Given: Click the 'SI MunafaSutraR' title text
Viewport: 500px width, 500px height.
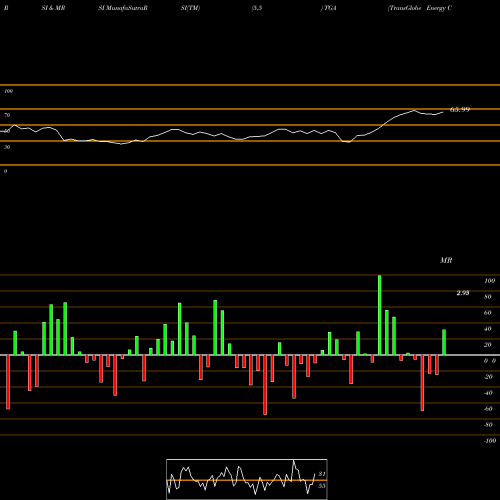Looking at the screenshot, I should (123, 8).
